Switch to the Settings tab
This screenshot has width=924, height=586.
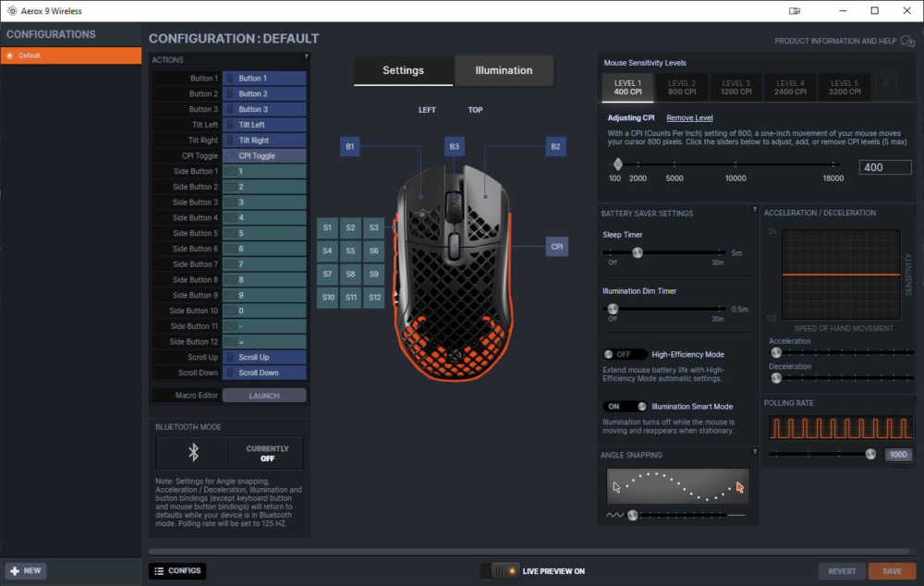pos(403,70)
